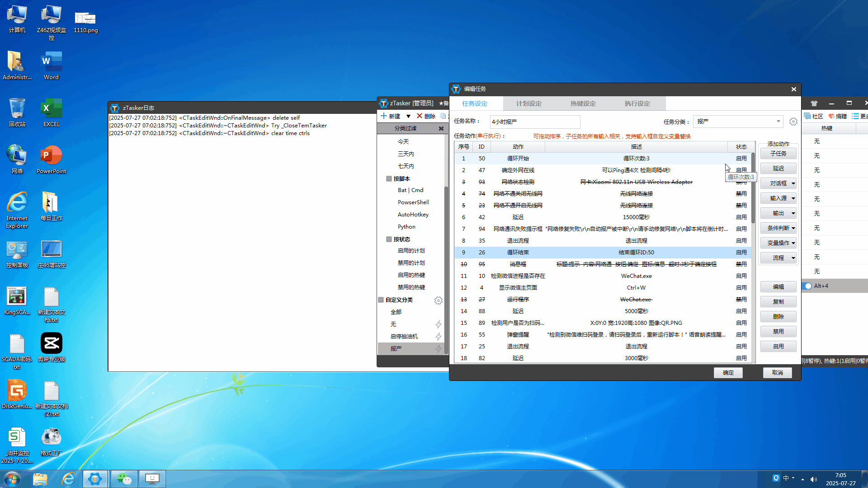Click the volume speaker tray icon

[814, 479]
